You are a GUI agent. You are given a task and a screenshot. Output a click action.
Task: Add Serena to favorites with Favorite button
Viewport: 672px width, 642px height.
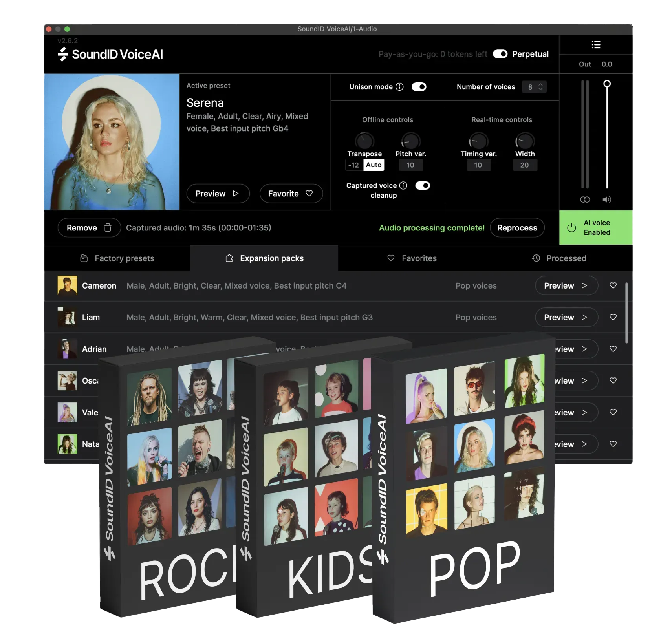pos(291,194)
